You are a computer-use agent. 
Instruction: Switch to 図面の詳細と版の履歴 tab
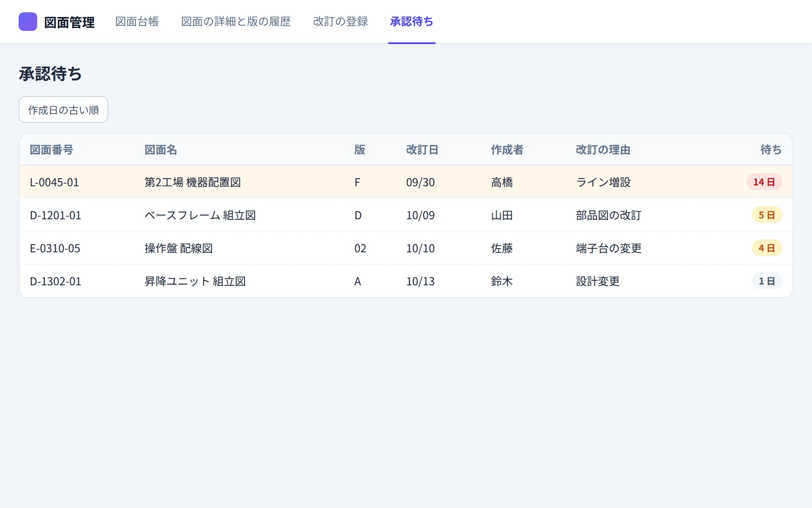[236, 22]
